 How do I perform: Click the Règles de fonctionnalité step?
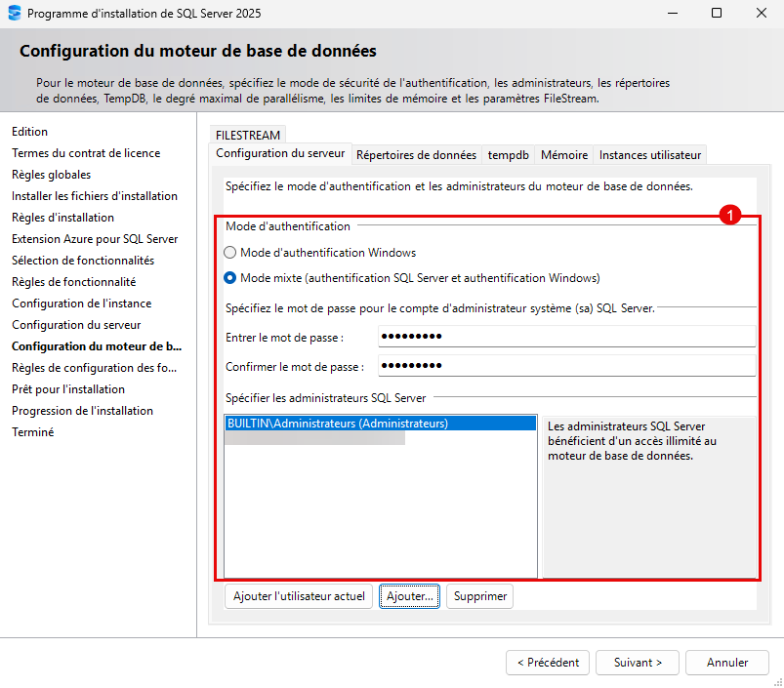point(74,282)
